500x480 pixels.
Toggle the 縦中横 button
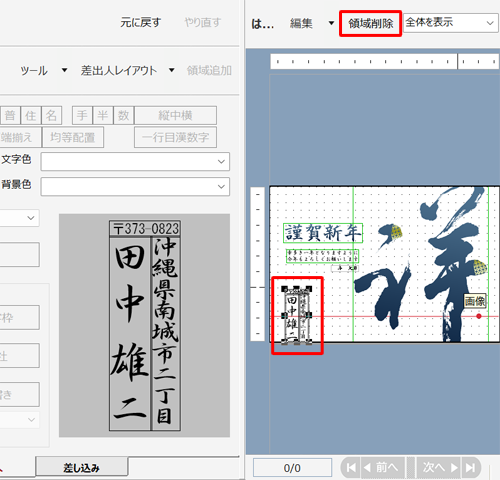(x=175, y=116)
